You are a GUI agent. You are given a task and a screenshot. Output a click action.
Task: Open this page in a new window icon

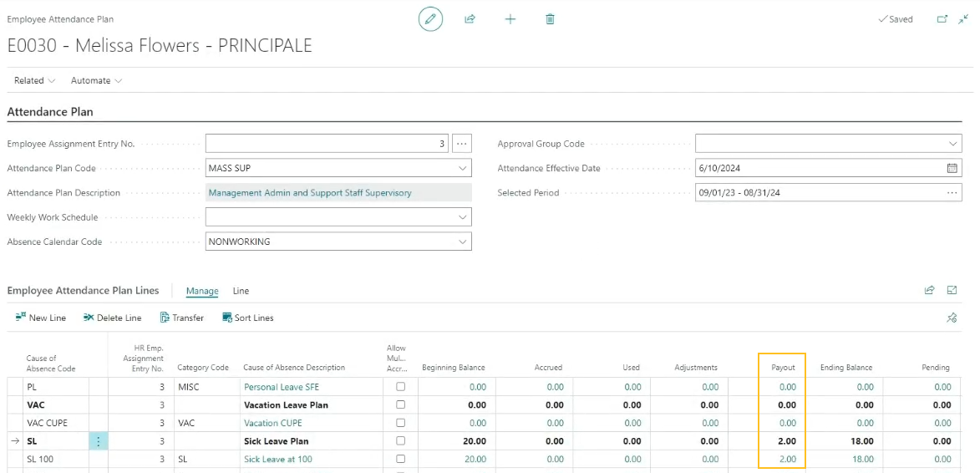[x=942, y=19]
